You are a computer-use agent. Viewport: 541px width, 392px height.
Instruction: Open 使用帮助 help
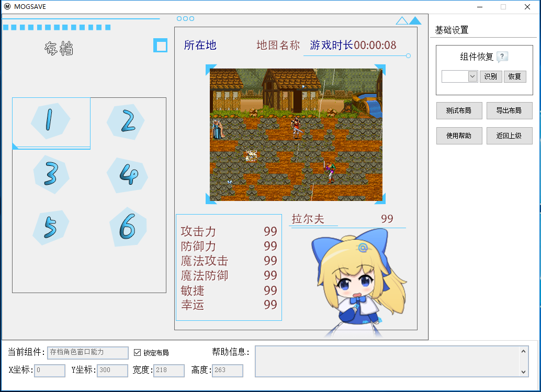click(459, 136)
